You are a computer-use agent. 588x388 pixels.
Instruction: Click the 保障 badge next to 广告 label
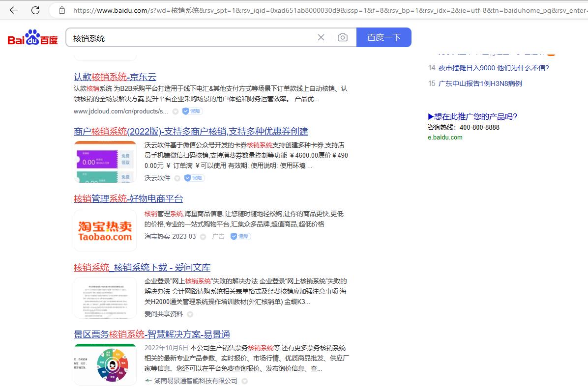(240, 236)
